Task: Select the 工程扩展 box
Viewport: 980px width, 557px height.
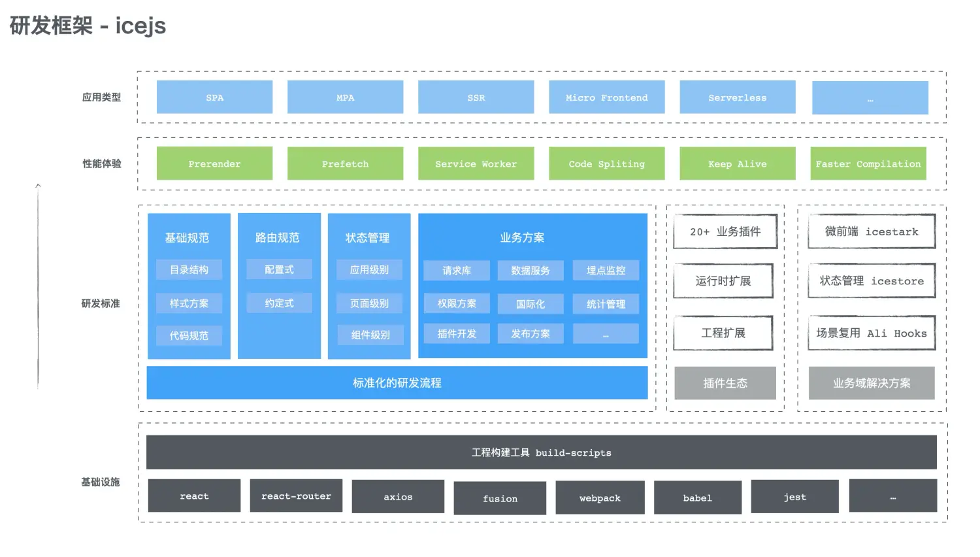Action: point(723,333)
